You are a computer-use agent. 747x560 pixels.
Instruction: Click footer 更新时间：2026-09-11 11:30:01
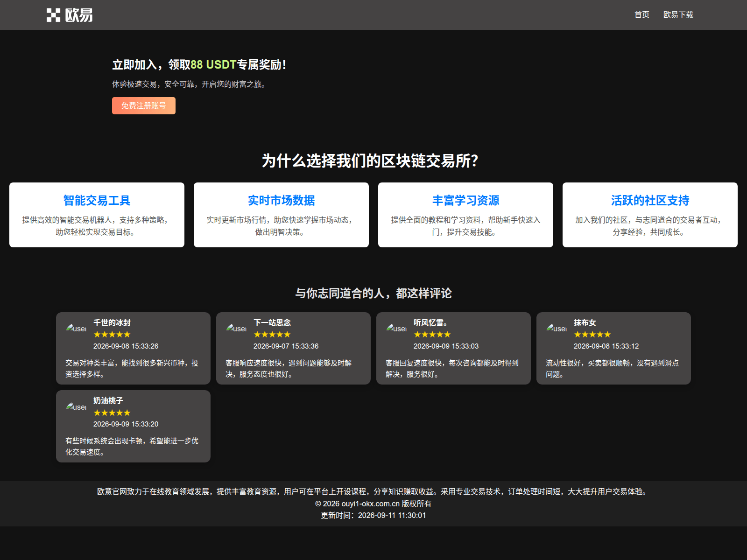pos(373,515)
